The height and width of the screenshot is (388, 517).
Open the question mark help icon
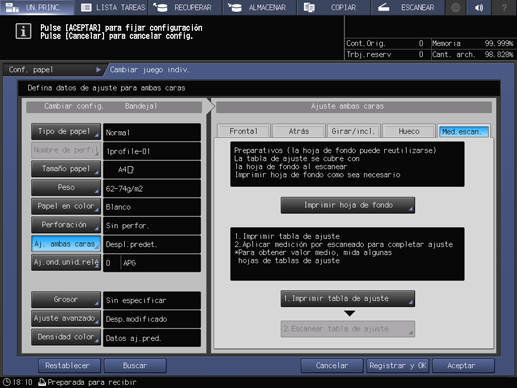504,7
